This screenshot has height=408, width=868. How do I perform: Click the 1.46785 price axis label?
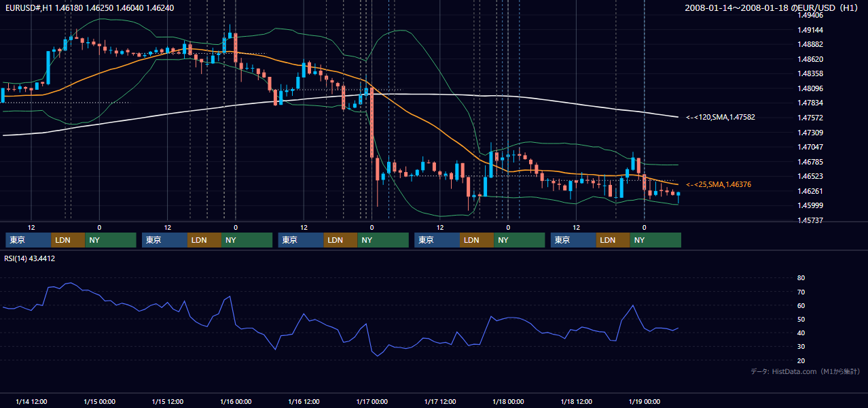coord(810,162)
